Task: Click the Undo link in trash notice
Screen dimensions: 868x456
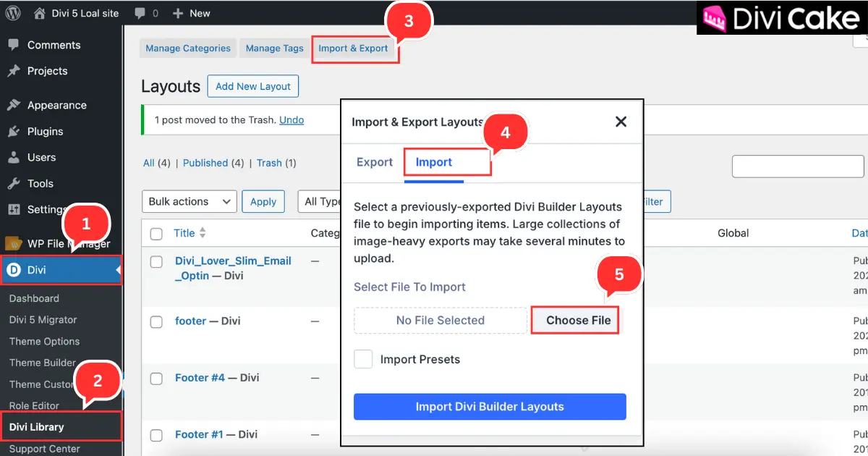Action: click(292, 119)
